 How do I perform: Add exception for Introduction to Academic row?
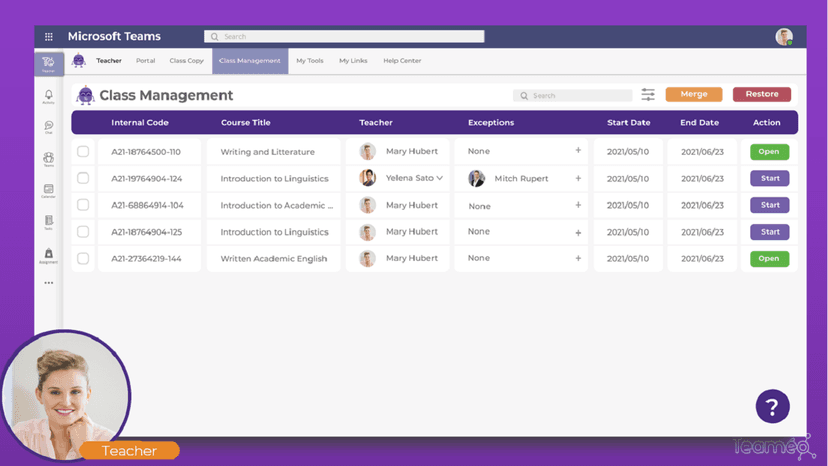tap(578, 205)
